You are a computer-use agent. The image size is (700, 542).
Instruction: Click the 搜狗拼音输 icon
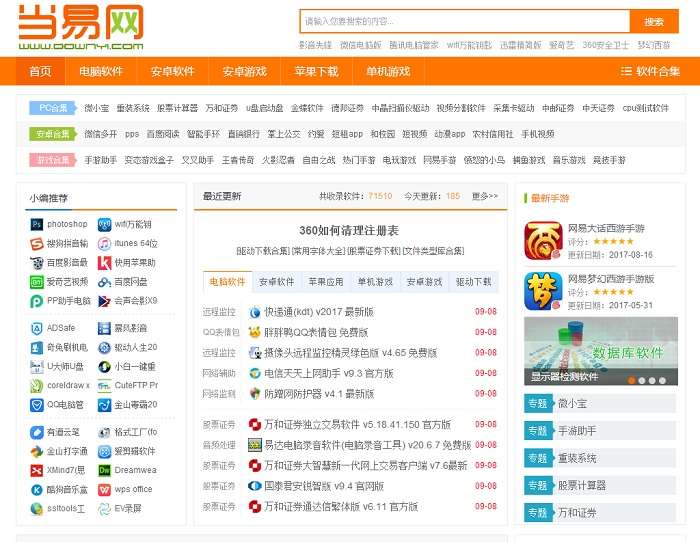point(37,243)
